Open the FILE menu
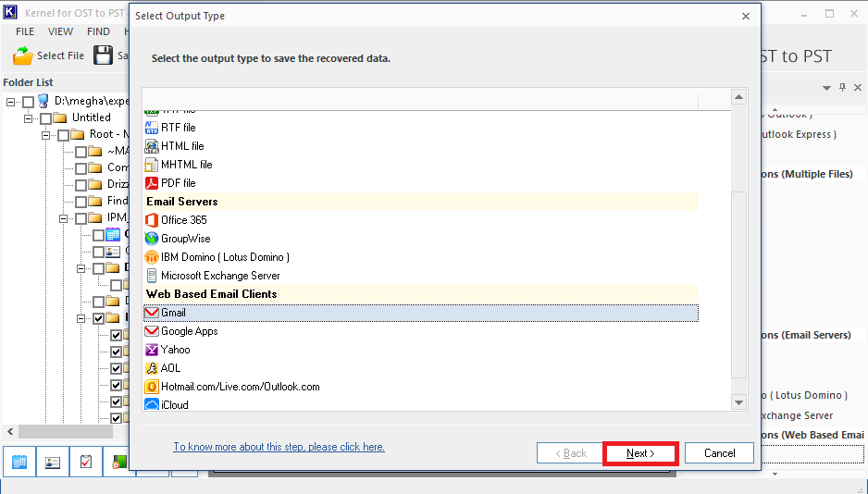Screen dimensions: 868x494 25,31
